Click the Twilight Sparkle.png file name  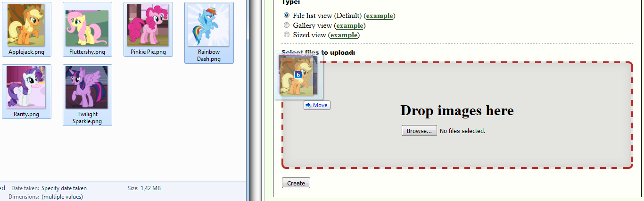click(x=87, y=118)
